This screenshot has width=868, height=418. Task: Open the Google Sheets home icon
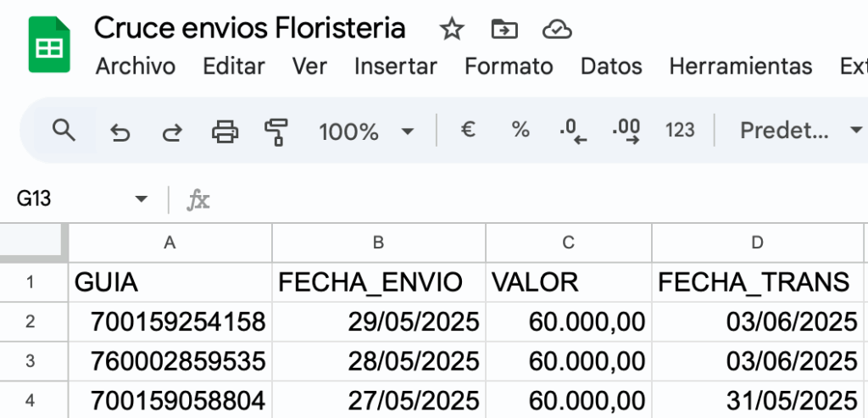pos(49,44)
